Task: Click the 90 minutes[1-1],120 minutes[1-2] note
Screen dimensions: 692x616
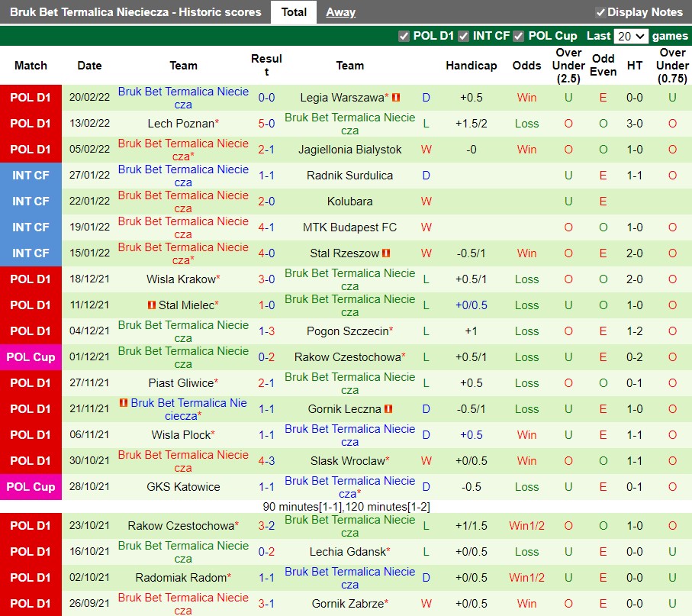Action: [x=346, y=507]
